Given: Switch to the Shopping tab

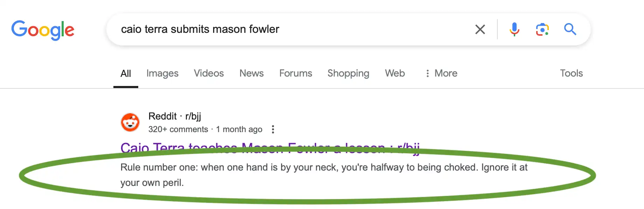Looking at the screenshot, I should point(348,73).
